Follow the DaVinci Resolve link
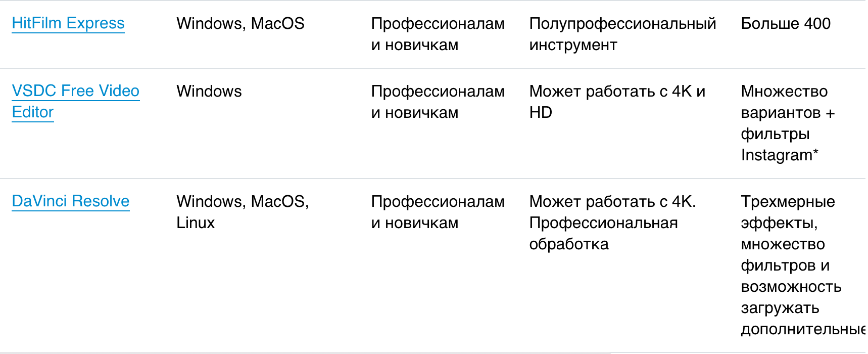 71,201
